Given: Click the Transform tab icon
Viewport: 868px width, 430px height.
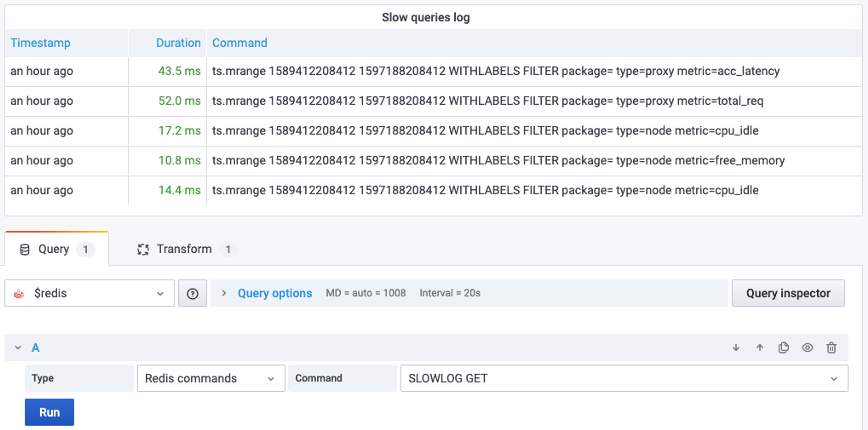Looking at the screenshot, I should [x=143, y=249].
